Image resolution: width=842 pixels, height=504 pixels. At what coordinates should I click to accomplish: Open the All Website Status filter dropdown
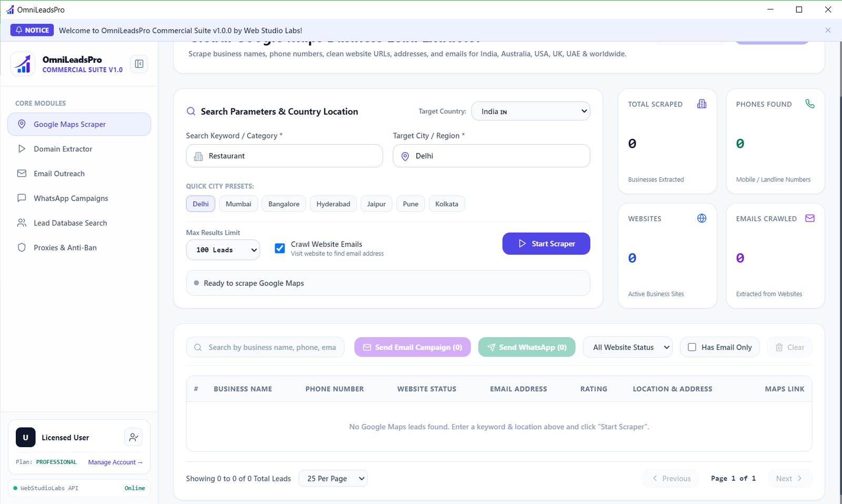click(628, 347)
